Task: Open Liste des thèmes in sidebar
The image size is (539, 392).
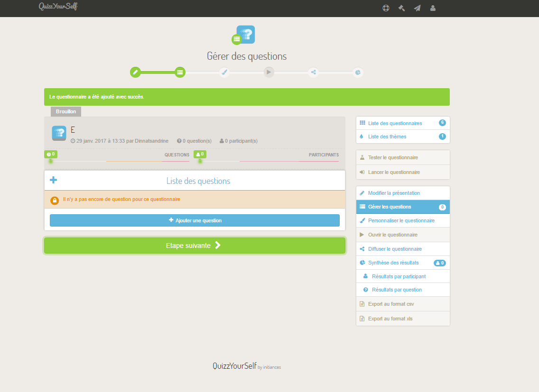Action: pos(387,137)
